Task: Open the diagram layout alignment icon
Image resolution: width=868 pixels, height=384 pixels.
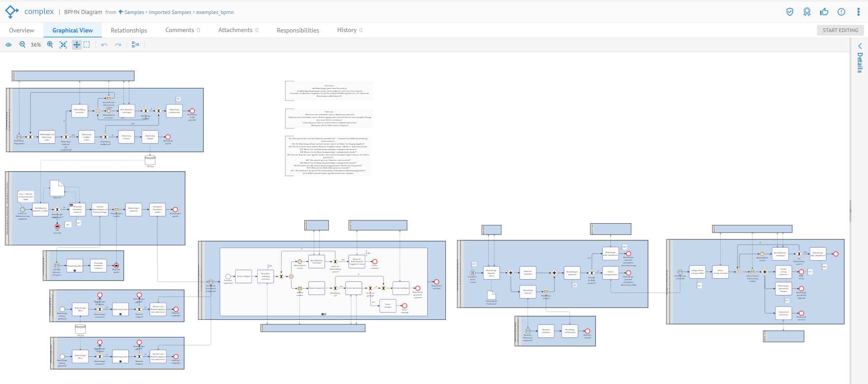Action: (135, 45)
